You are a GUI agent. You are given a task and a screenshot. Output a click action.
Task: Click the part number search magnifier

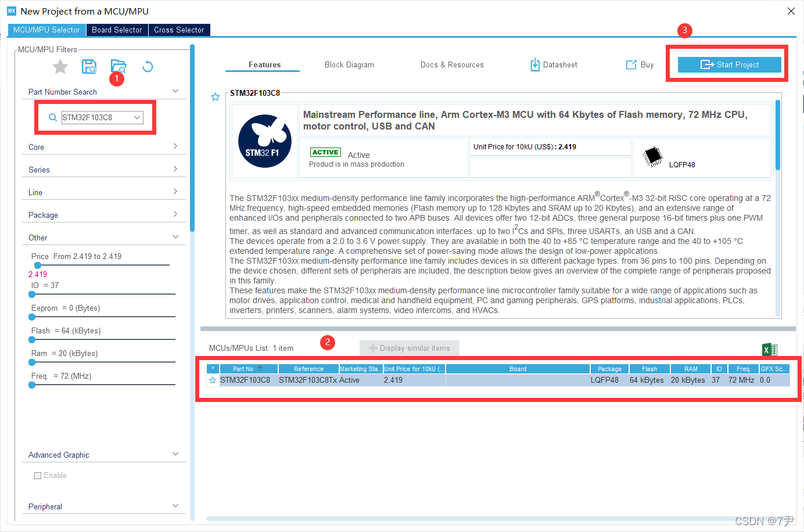tap(53, 117)
